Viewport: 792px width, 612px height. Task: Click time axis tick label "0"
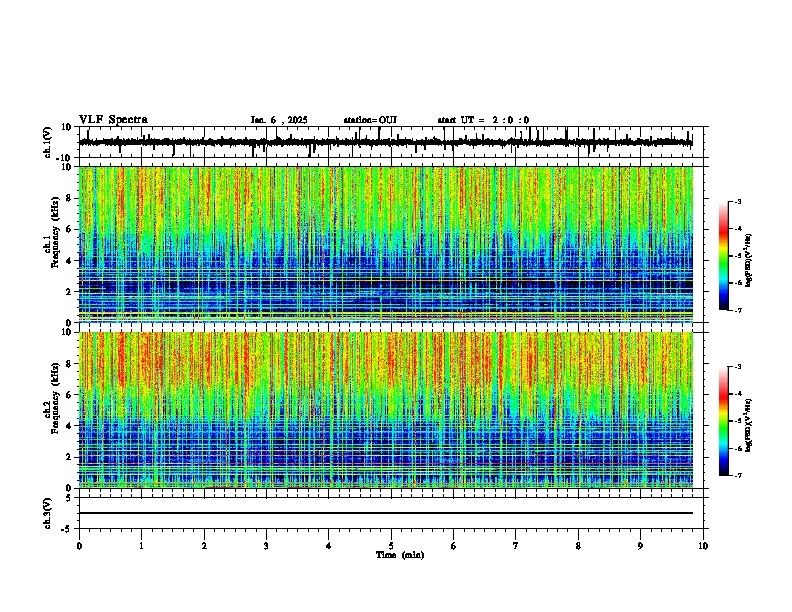point(79,546)
